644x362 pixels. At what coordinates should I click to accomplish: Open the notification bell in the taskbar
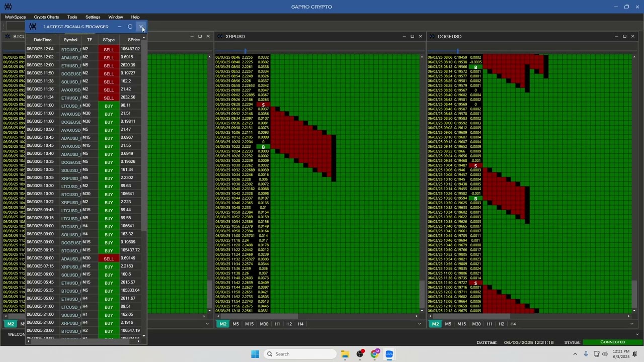(635, 354)
